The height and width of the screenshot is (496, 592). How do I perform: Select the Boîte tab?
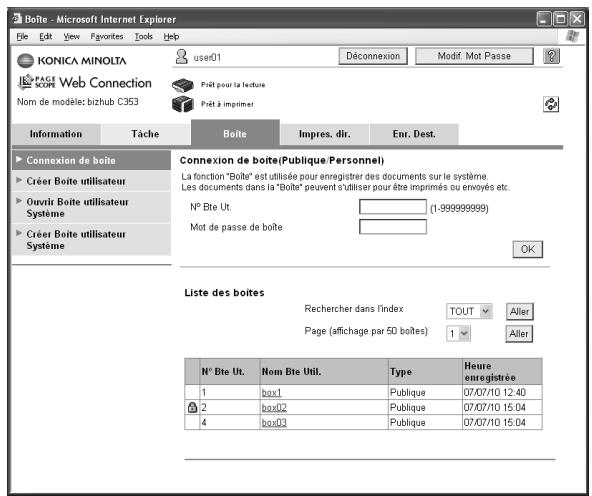(x=235, y=133)
